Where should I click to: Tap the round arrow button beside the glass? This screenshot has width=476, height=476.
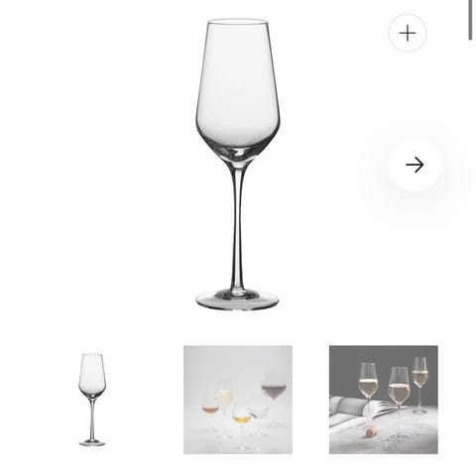[415, 165]
